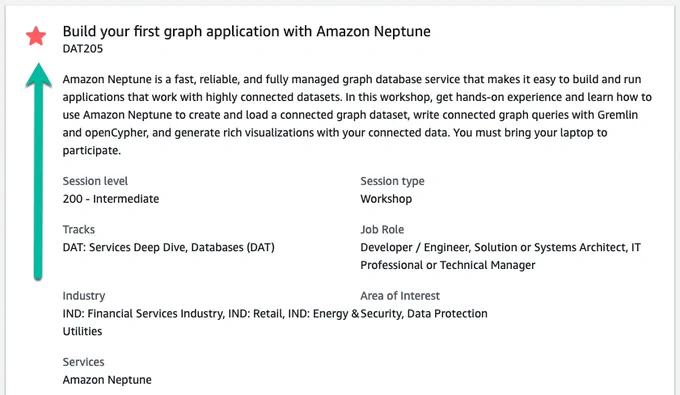Screen dimensions: 680x395
Task: Select the DAT205 session code
Action: coord(83,49)
